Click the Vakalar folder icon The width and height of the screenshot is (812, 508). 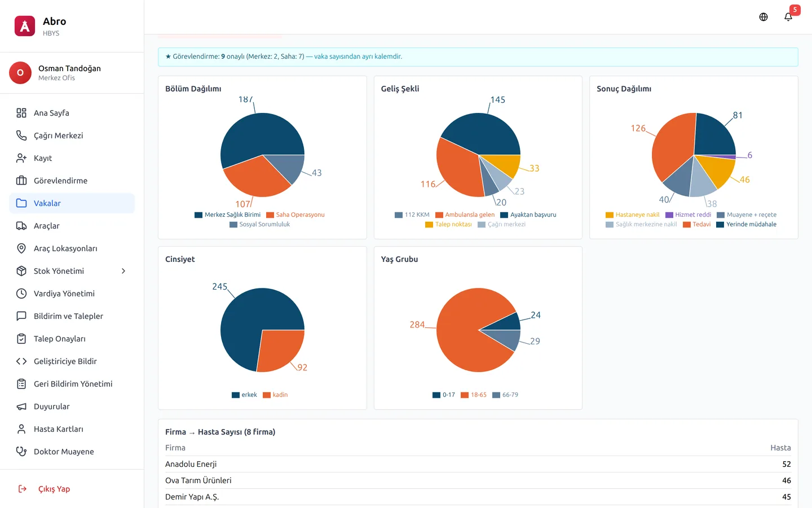coord(21,203)
